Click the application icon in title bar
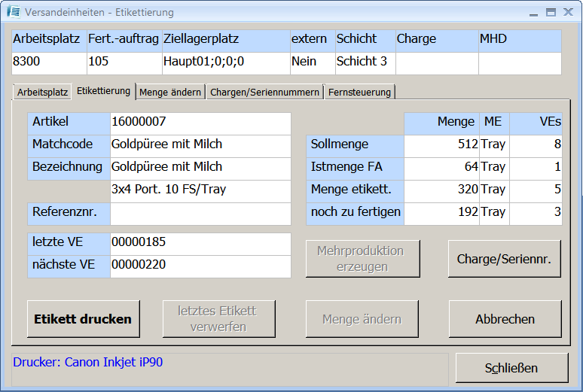The width and height of the screenshot is (583, 392). pyautogui.click(x=14, y=12)
